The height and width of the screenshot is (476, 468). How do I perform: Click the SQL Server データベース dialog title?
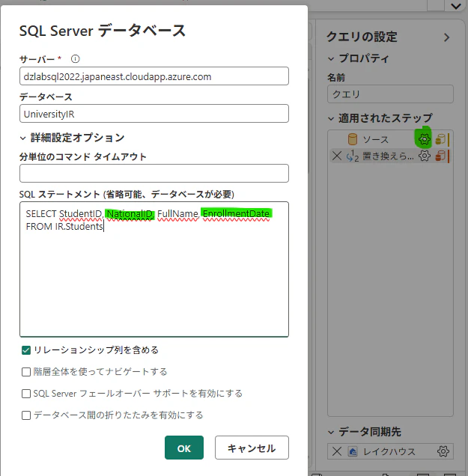[x=103, y=31]
